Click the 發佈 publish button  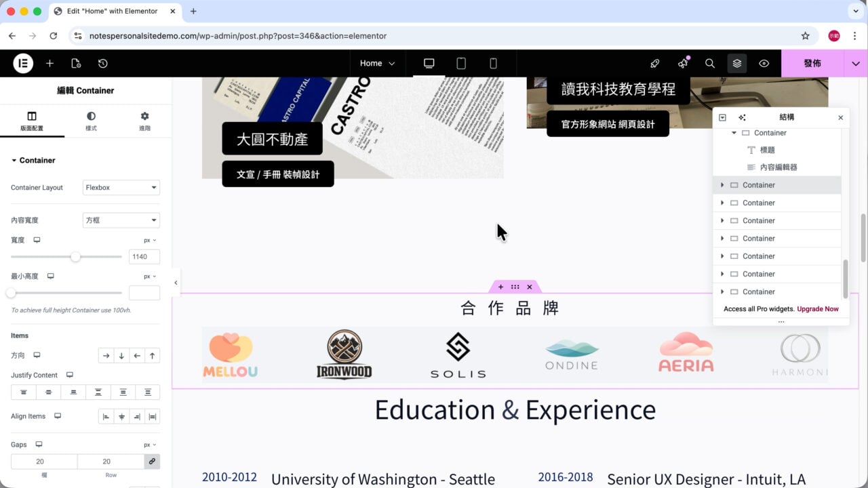[x=812, y=63]
